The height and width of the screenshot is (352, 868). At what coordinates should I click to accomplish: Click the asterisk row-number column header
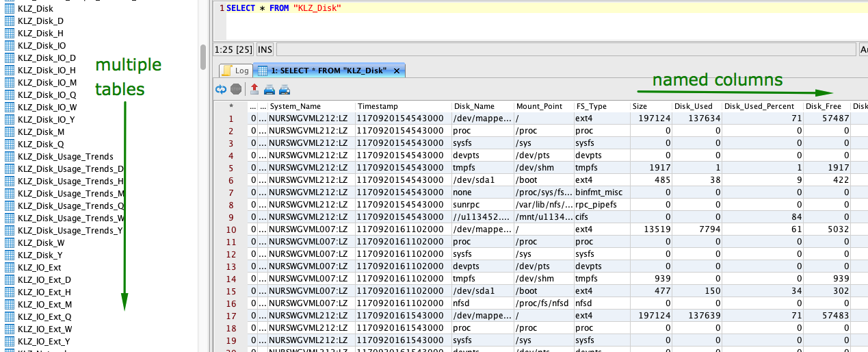pos(231,107)
